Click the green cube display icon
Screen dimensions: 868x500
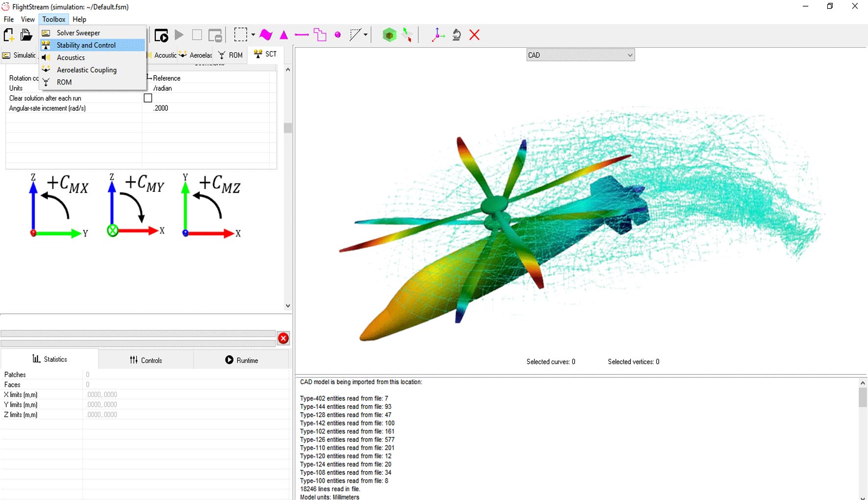[389, 35]
